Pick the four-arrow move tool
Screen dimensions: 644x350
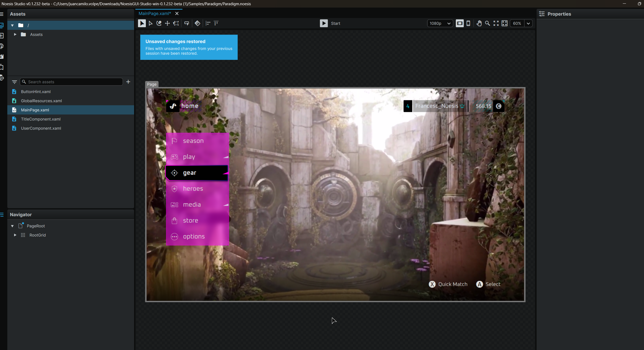167,23
